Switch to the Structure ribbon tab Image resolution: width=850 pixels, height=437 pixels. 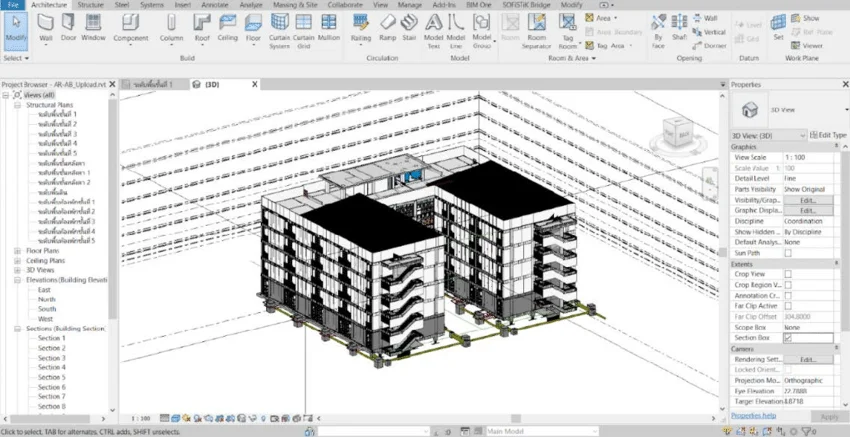[x=91, y=5]
